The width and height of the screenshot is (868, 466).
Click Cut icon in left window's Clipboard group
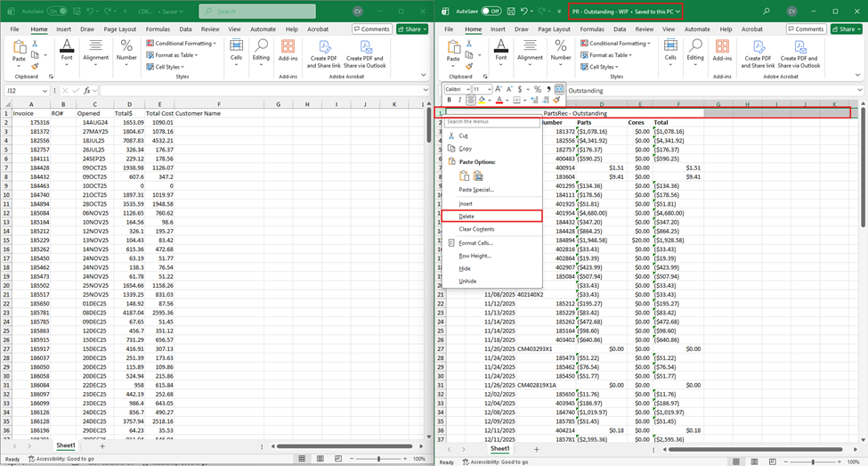pyautogui.click(x=35, y=44)
